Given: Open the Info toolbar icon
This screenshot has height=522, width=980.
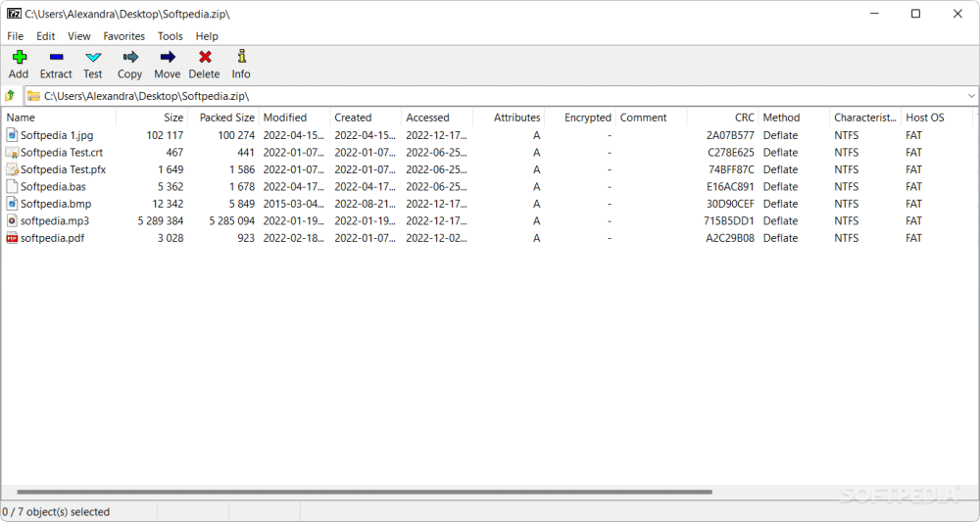Looking at the screenshot, I should 241,57.
